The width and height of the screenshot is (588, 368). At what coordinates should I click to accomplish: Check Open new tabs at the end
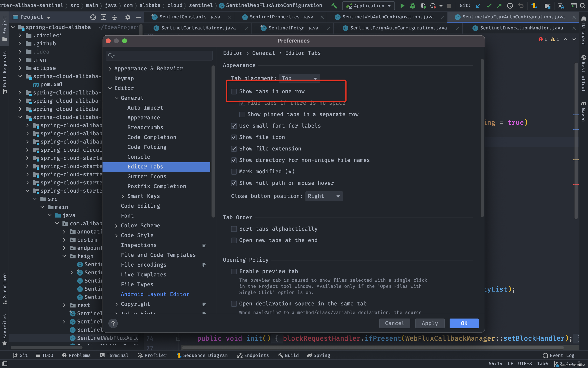pos(234,240)
